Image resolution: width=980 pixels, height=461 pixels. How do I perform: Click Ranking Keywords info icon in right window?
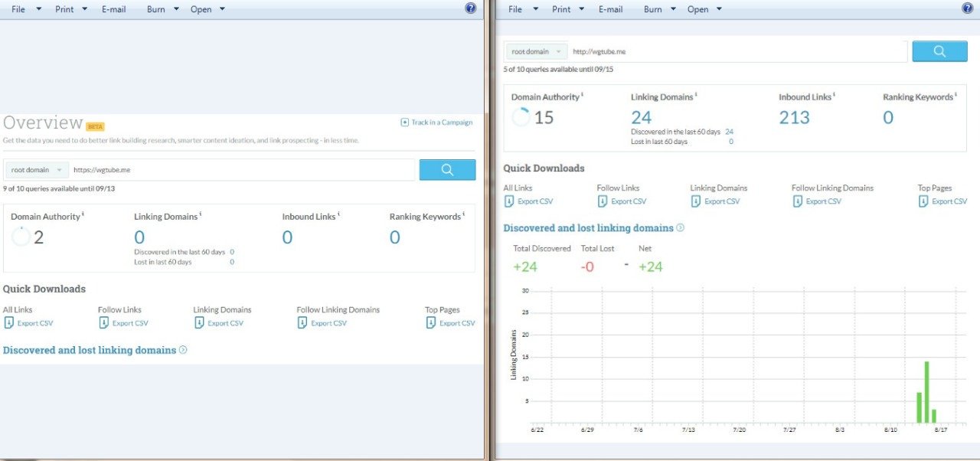tap(956, 95)
